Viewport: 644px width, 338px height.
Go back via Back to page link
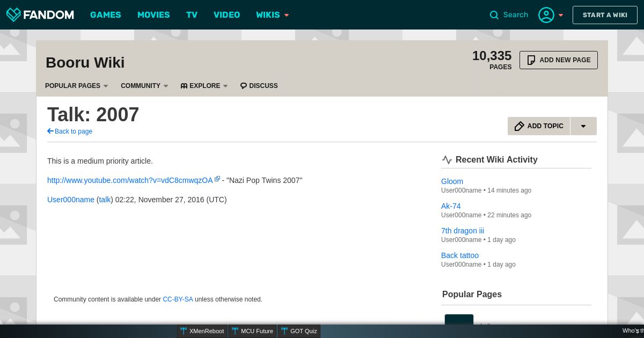(x=70, y=131)
